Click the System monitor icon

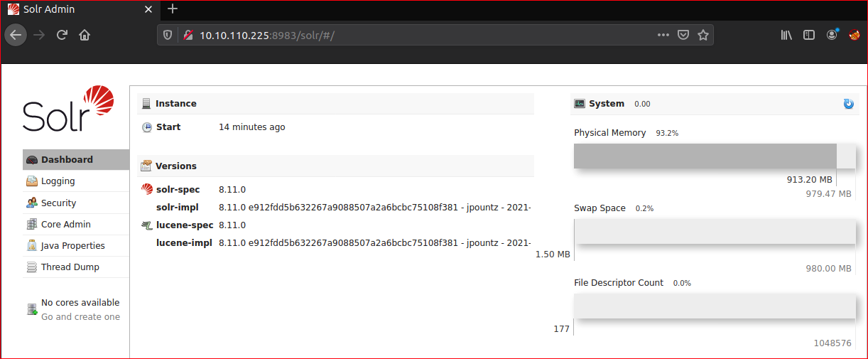[580, 104]
